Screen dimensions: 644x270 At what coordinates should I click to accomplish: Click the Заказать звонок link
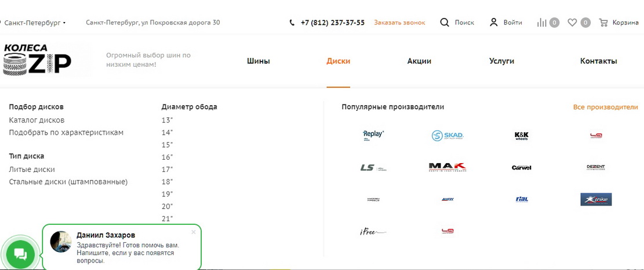pos(399,23)
